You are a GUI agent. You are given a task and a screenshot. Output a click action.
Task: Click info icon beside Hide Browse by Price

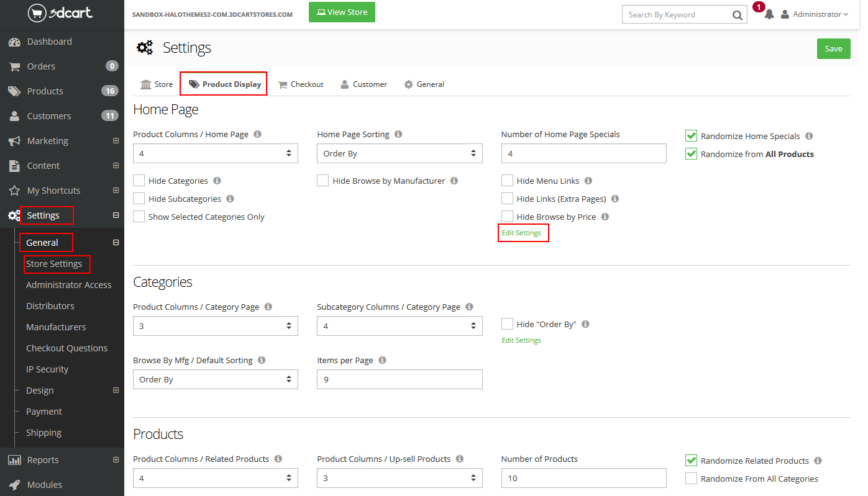[x=605, y=217]
